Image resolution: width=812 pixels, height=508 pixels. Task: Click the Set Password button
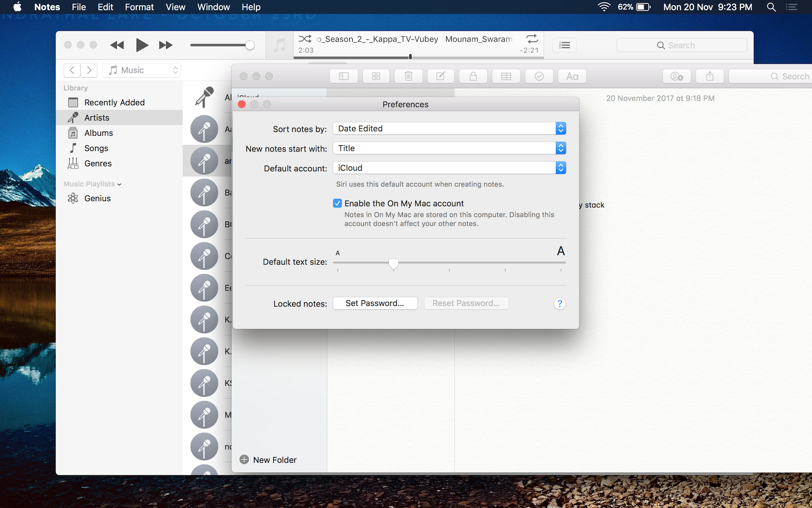[375, 303]
